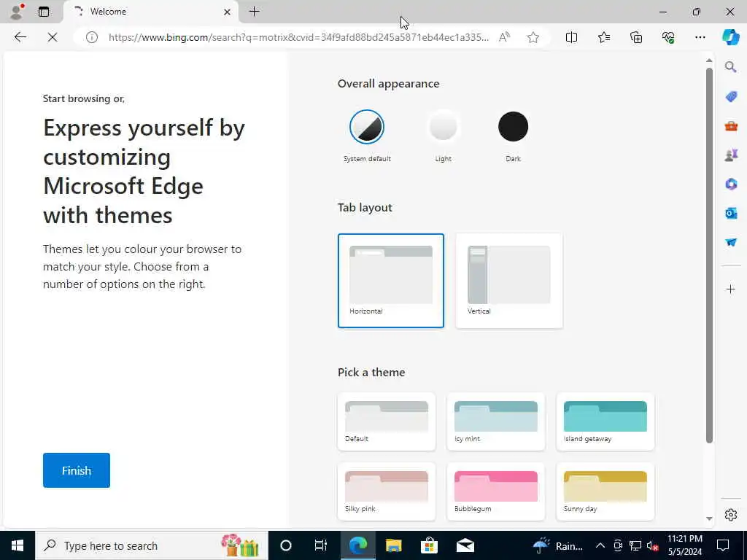Viewport: 747px width, 560px height.
Task: Select Light appearance
Action: (x=443, y=127)
